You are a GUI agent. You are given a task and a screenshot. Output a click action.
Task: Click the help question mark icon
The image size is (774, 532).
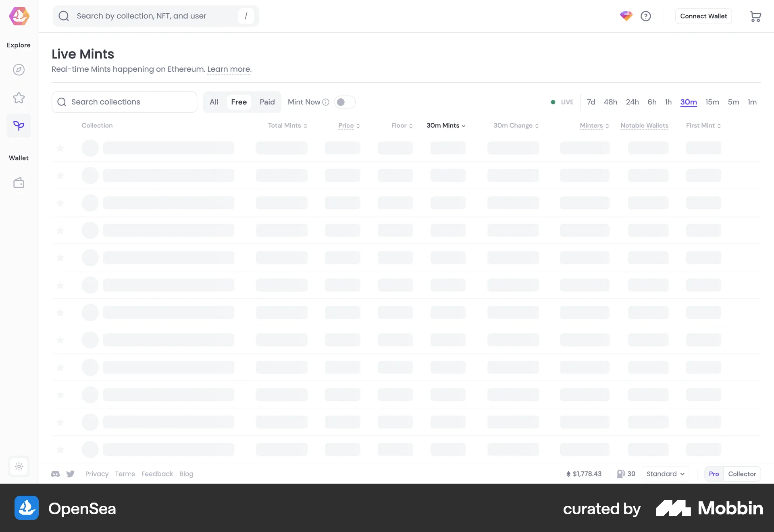click(646, 16)
